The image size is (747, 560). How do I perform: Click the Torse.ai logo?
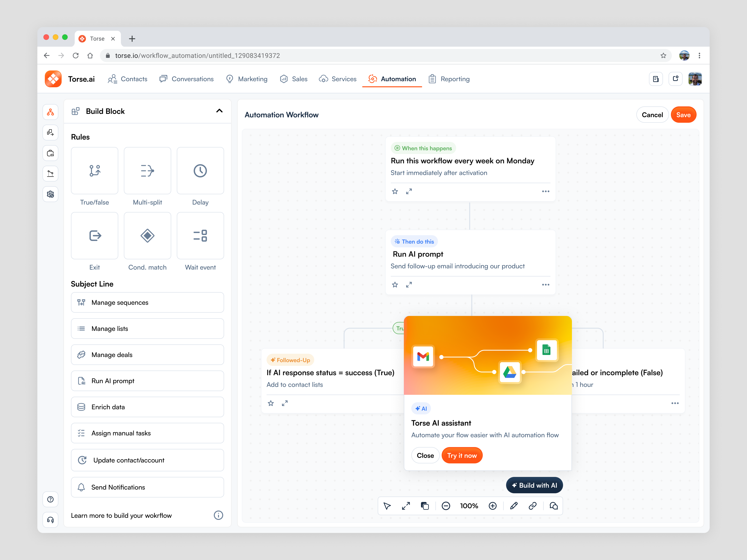(53, 79)
